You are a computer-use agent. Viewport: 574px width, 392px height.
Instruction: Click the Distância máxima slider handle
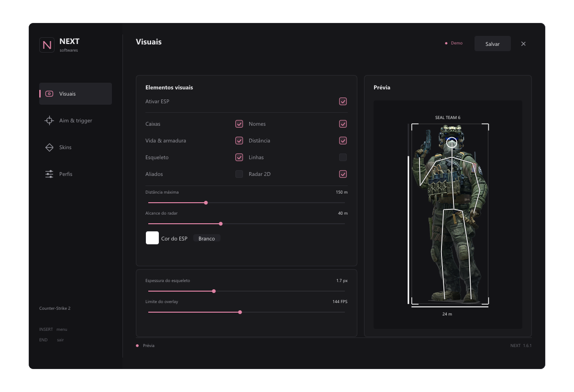click(206, 203)
